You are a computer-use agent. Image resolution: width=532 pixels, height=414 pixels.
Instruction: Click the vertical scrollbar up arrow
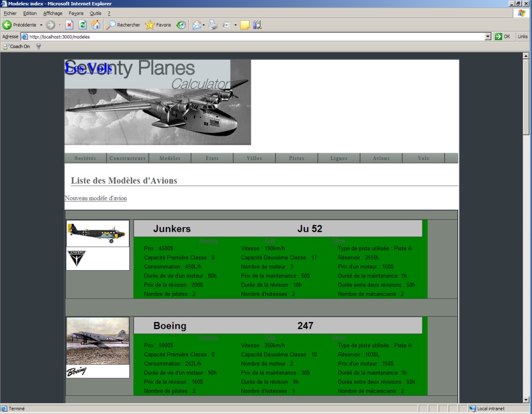pyautogui.click(x=526, y=56)
